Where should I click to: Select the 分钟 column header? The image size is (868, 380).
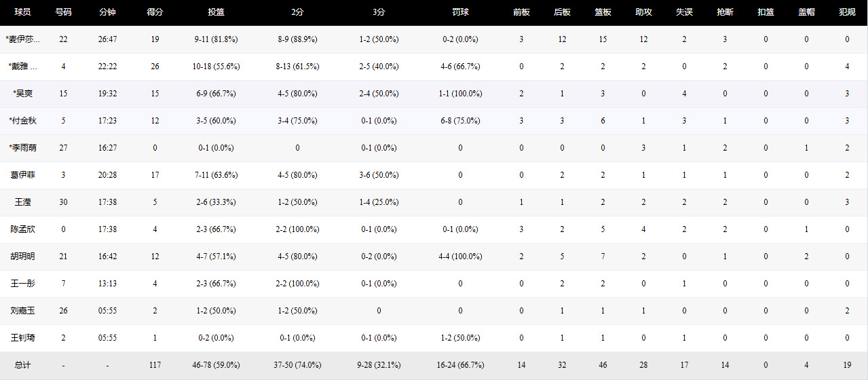(107, 12)
